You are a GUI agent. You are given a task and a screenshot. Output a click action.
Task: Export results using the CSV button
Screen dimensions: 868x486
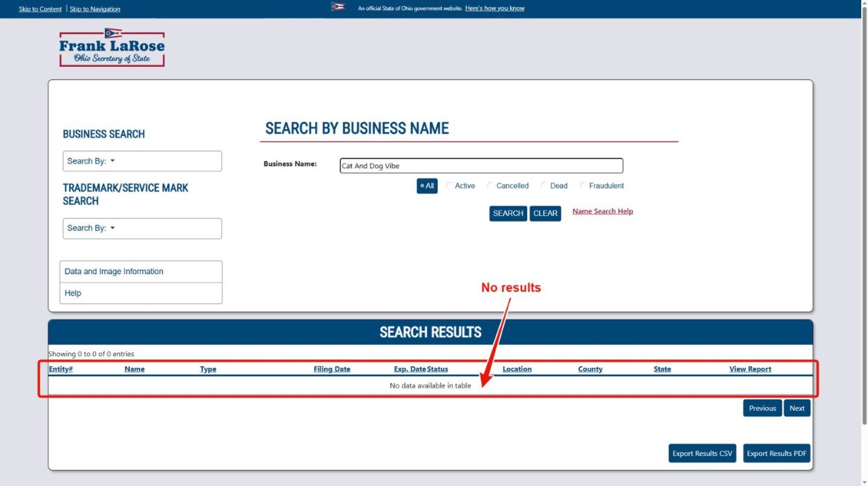coord(702,453)
